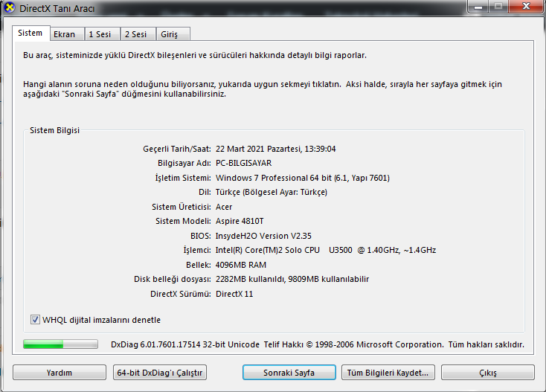Click the DirectX icon in title bar
This screenshot has height=392, width=546.
(x=10, y=7)
